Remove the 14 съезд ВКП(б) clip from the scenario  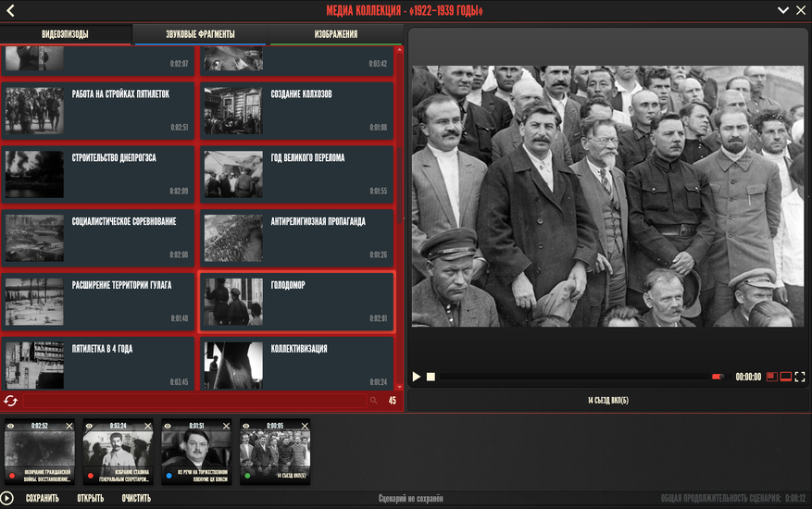pyautogui.click(x=305, y=426)
